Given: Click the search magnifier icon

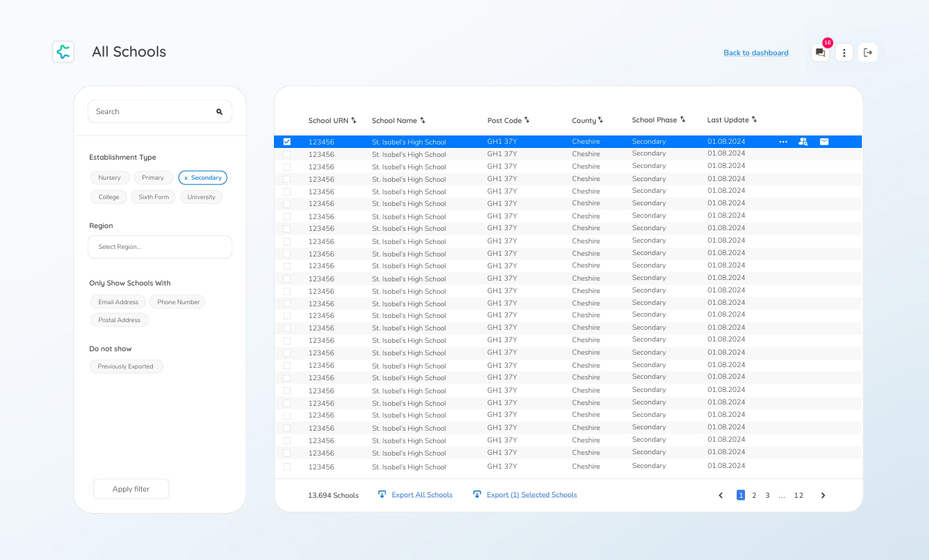Looking at the screenshot, I should click(x=219, y=111).
